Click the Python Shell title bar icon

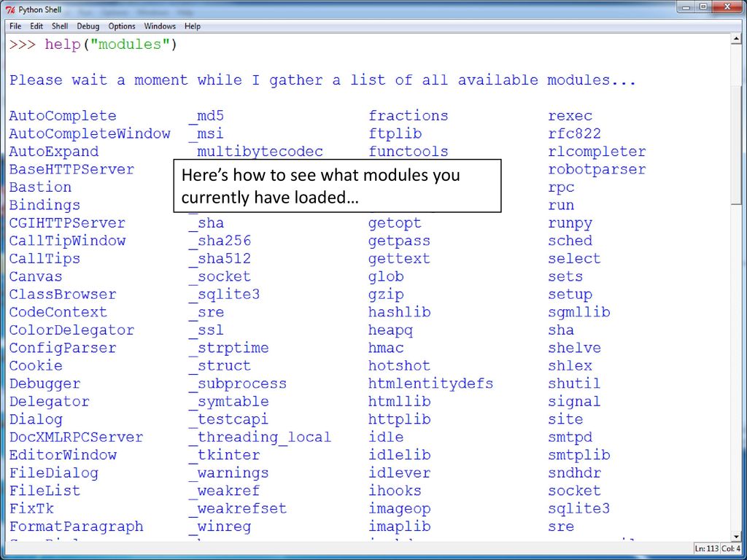coord(10,10)
